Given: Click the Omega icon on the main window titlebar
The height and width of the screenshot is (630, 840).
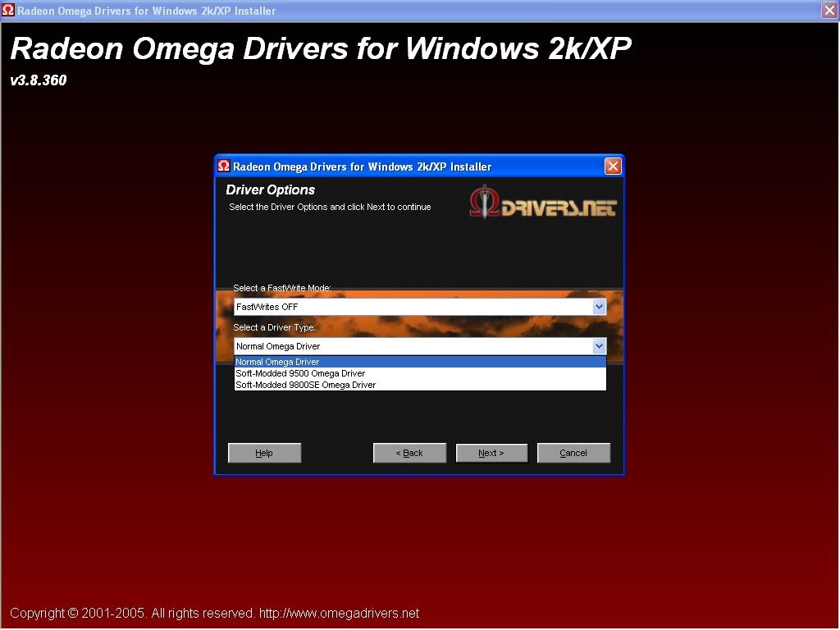Looking at the screenshot, I should 9,11.
